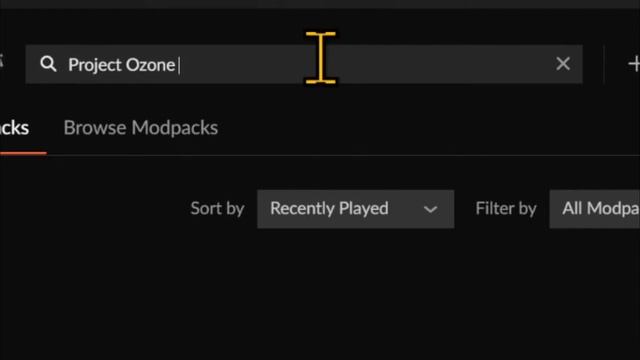Clear the search with the X icon
The image size is (640, 360).
pos(563,63)
